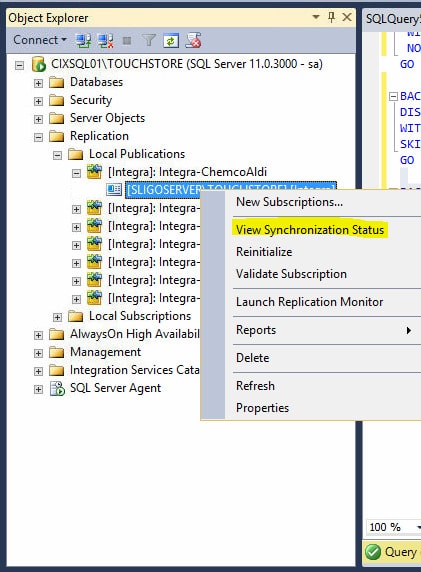Click the Filter funnel toolbar icon
Image resolution: width=421 pixels, height=572 pixels.
coord(148,40)
